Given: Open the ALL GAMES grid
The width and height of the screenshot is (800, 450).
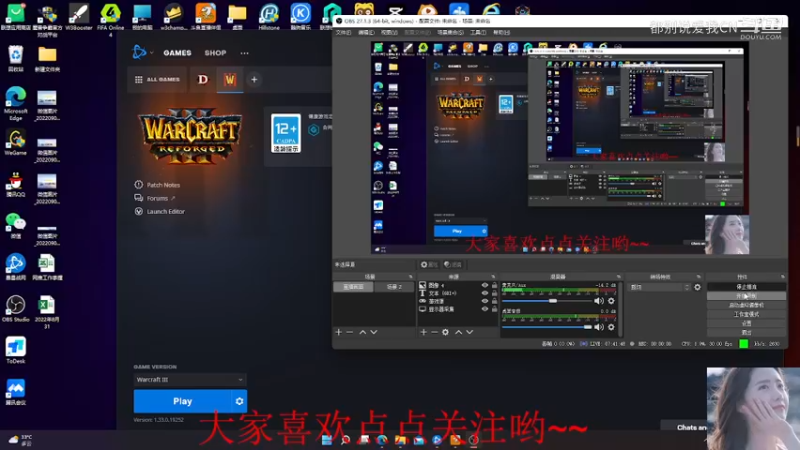Looking at the screenshot, I should click(x=157, y=80).
